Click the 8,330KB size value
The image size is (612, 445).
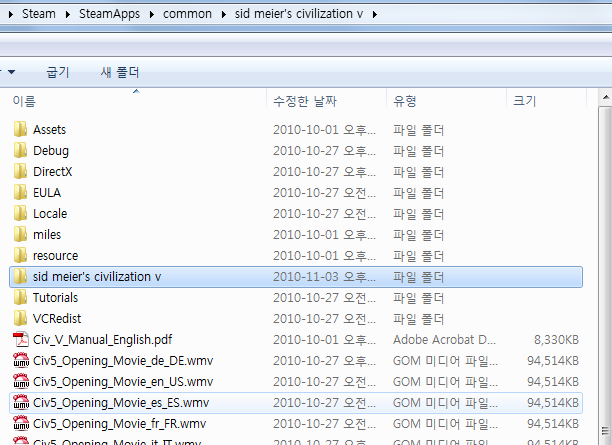click(556, 340)
